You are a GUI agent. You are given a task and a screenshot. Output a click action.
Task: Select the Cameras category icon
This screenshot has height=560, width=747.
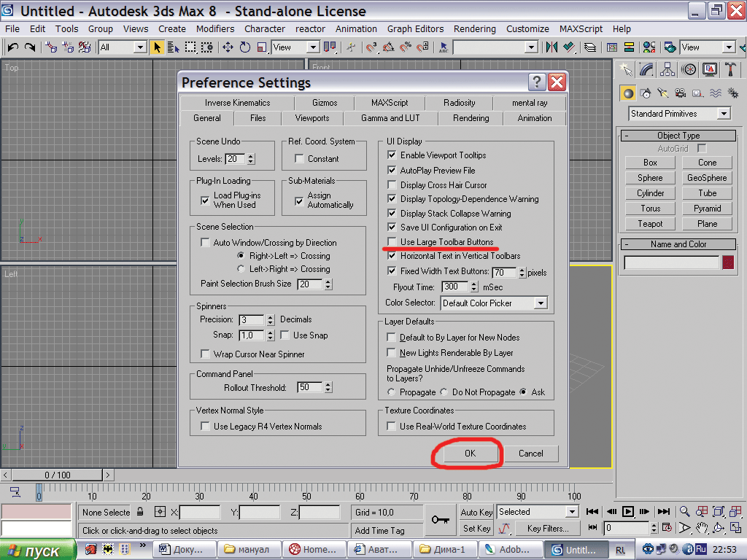(x=681, y=93)
